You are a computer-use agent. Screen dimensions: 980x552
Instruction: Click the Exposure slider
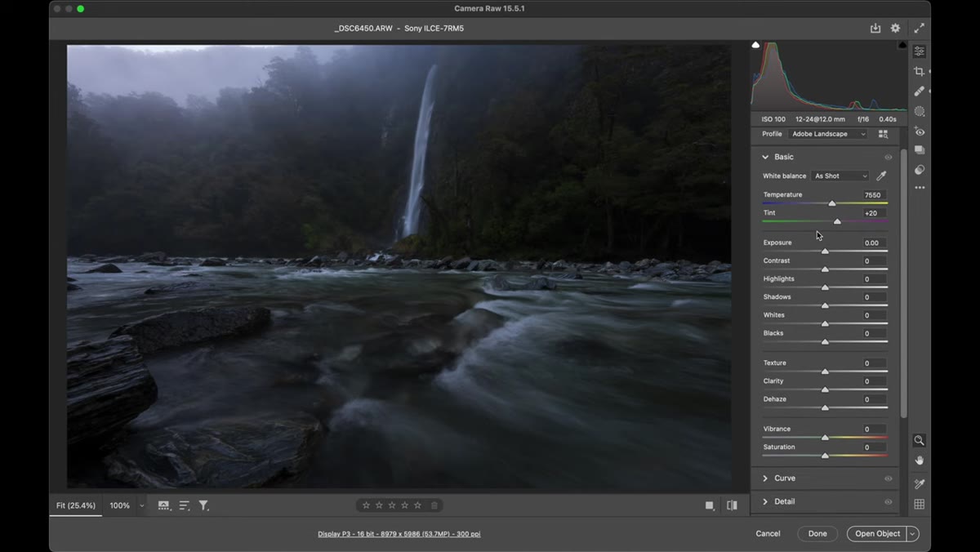[x=825, y=252]
